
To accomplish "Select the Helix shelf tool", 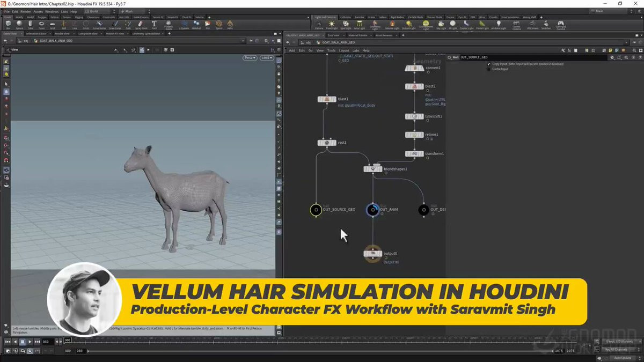I will coord(230,25).
